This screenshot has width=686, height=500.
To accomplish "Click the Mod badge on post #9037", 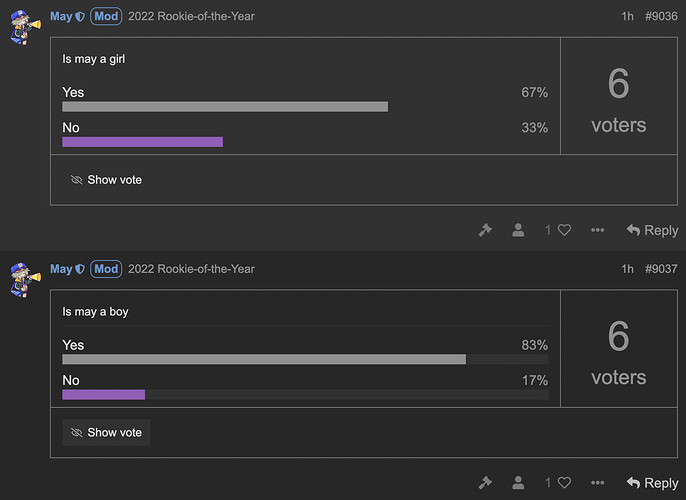I will coord(106,269).
